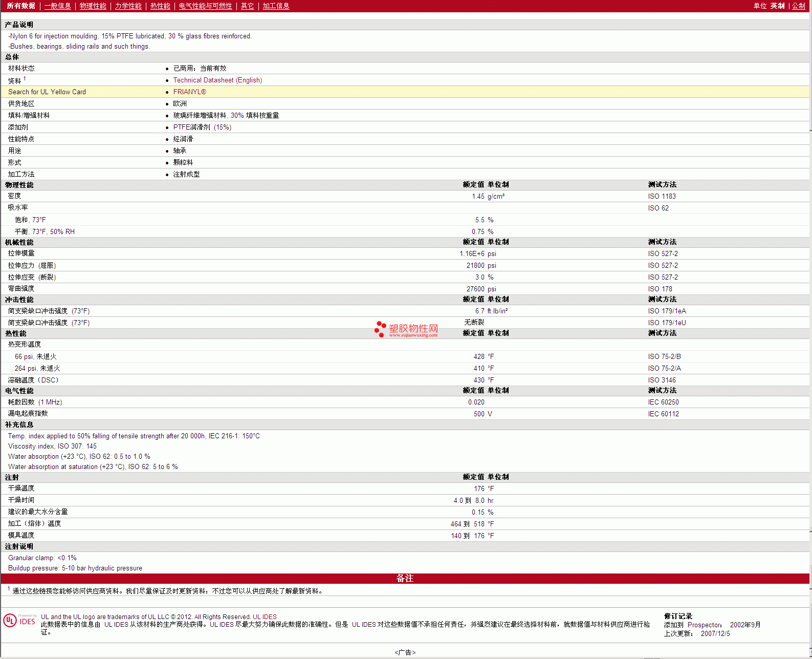The height and width of the screenshot is (659, 812).
Task: Switch units to 公制 (metric)
Action: tap(798, 6)
